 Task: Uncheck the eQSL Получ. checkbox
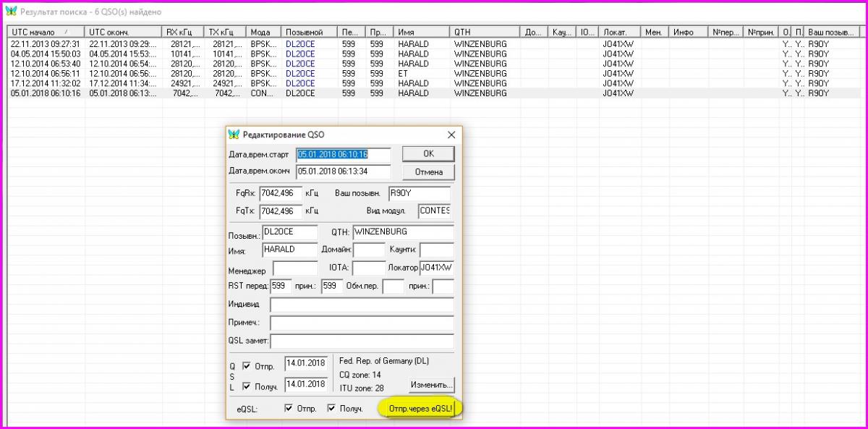click(332, 409)
